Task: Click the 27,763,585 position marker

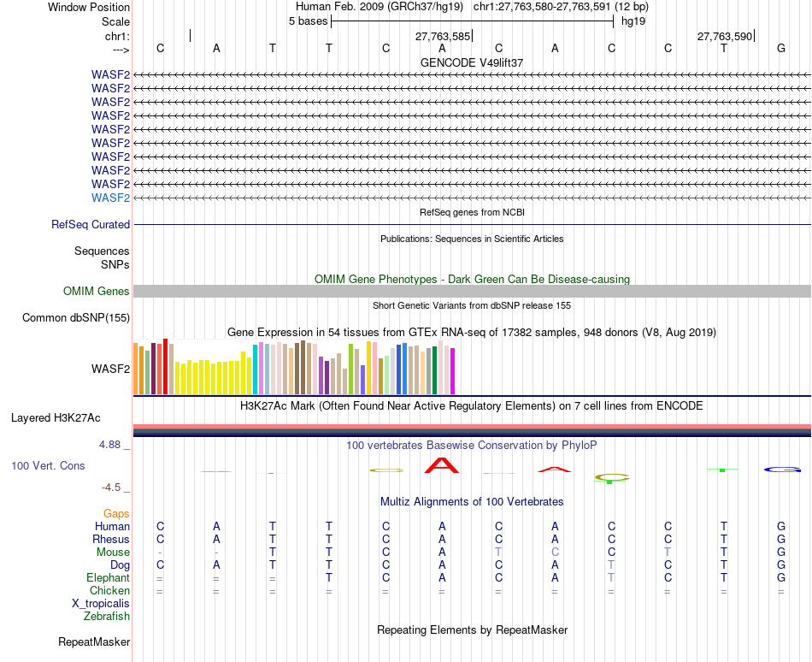Action: click(443, 36)
